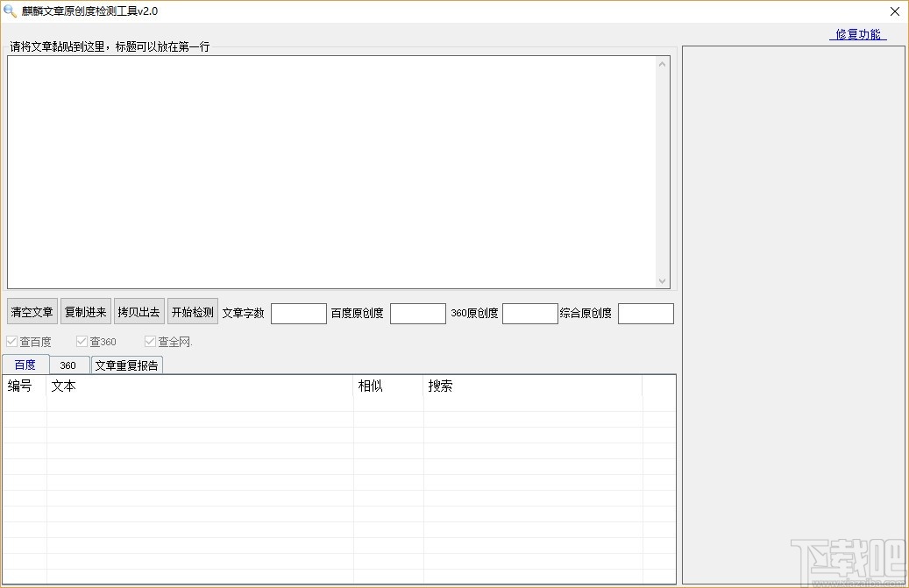Switch to the 百度 tab
The image size is (909, 588).
pos(25,365)
